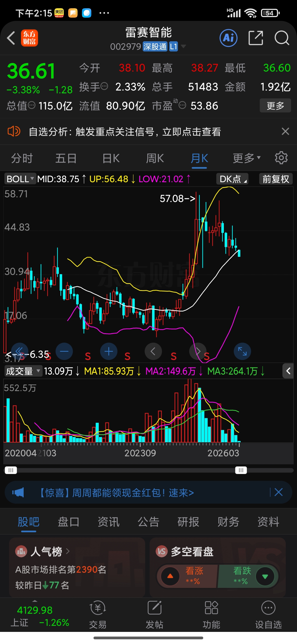Change the 前复权 adjustment setting
The width and height of the screenshot is (297, 644).
click(x=276, y=179)
